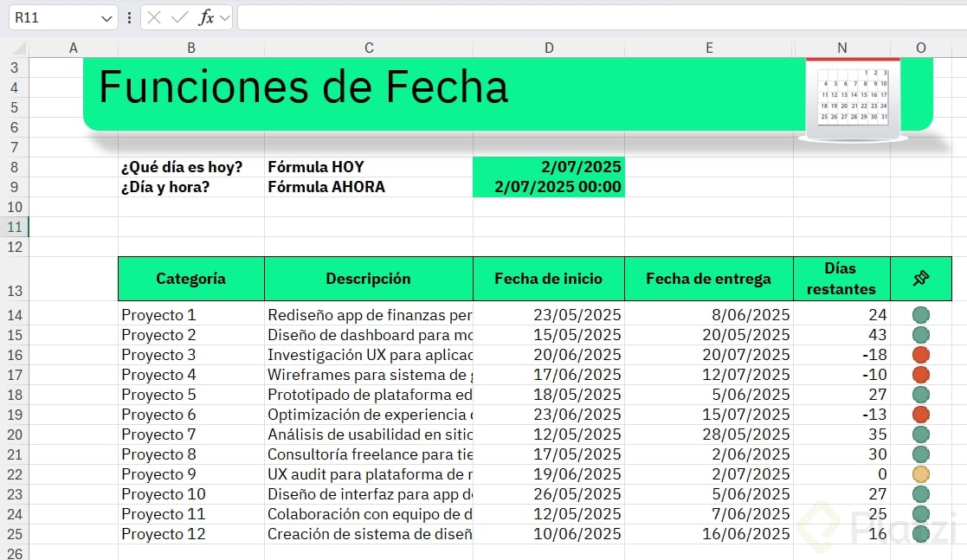The image size is (967, 560).
Task: Select 'UX audit para plataforma' cell
Action: click(369, 474)
